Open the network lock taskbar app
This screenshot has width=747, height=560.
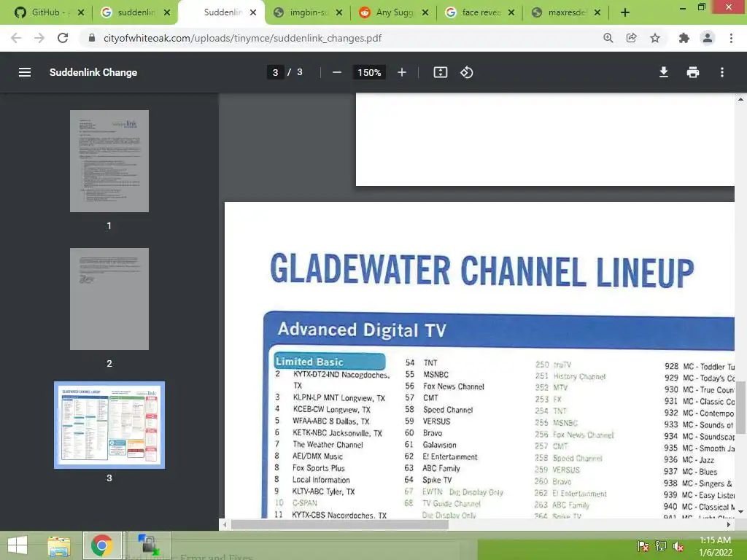click(x=148, y=545)
